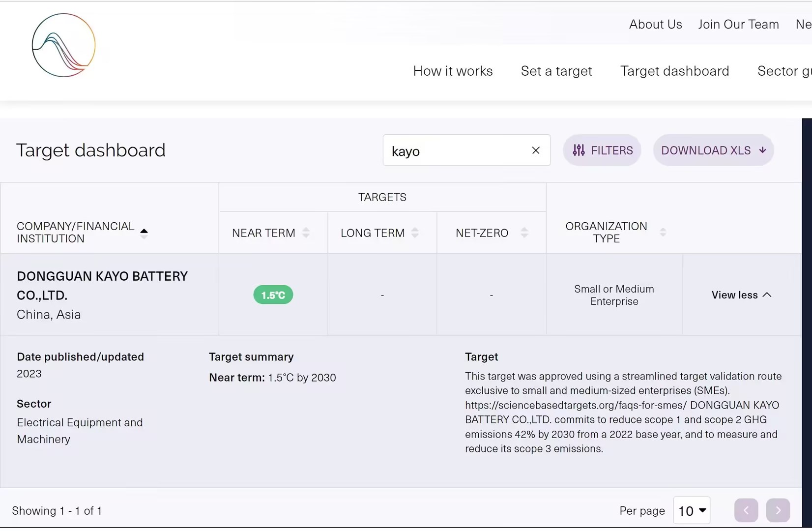The image size is (812, 531).
Task: Click the circular wave logo
Action: (63, 45)
